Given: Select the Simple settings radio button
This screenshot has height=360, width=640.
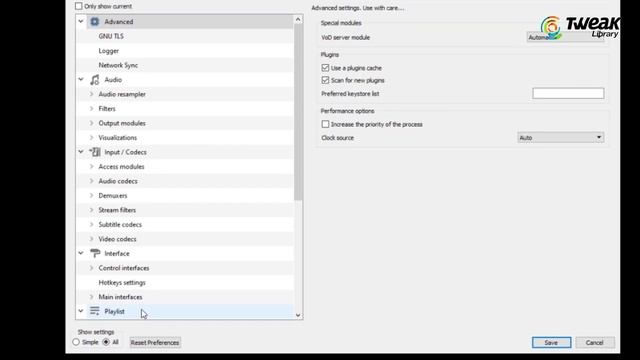Looking at the screenshot, I should [x=76, y=342].
